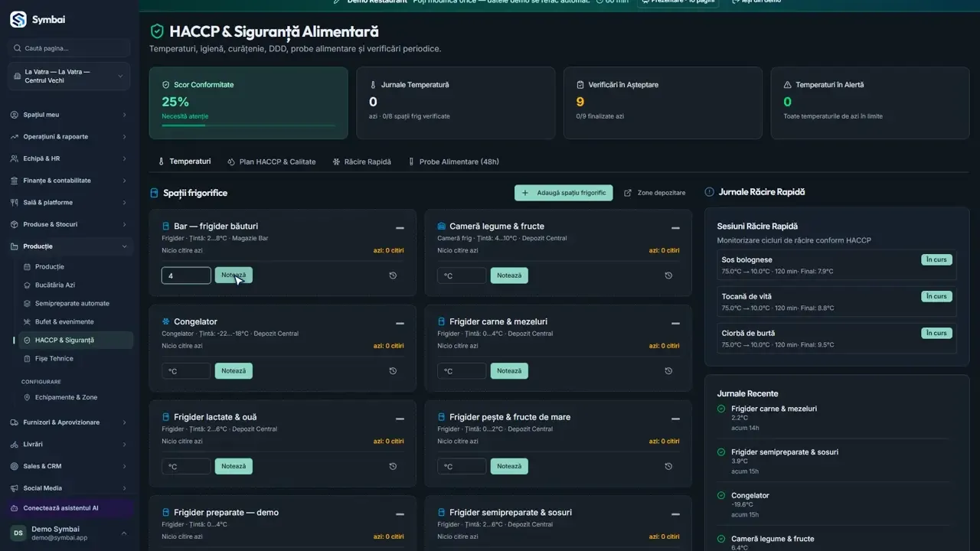View history for Frigider pește & fructe de mare

tap(668, 466)
